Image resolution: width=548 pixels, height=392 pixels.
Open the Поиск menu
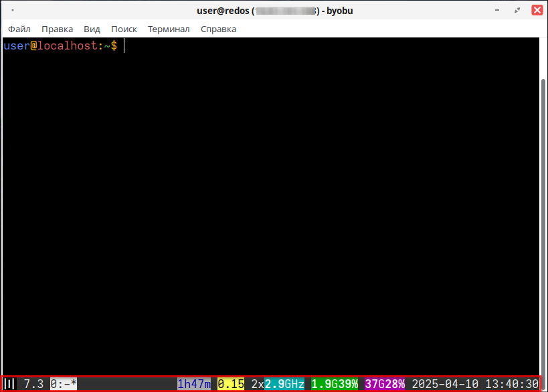pos(124,29)
